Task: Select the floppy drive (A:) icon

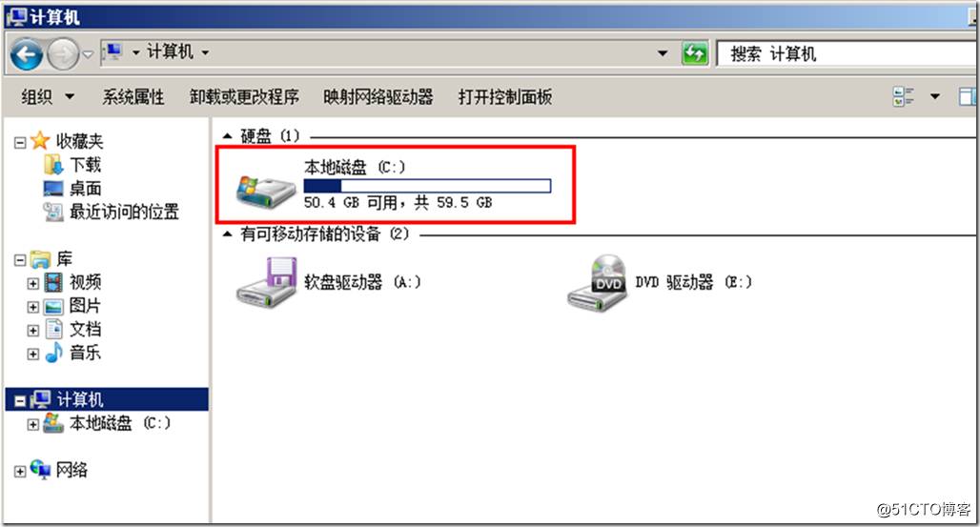Action: (x=266, y=282)
